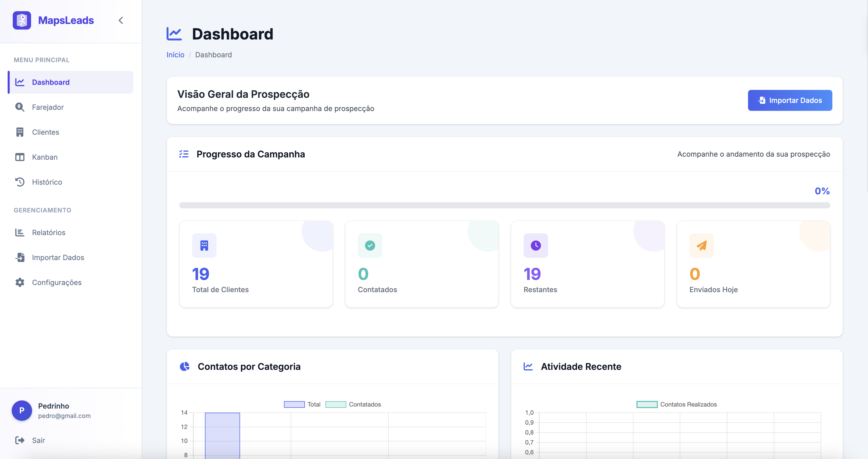Click the Kanban board icon
This screenshot has width=868, height=459.
[20, 157]
